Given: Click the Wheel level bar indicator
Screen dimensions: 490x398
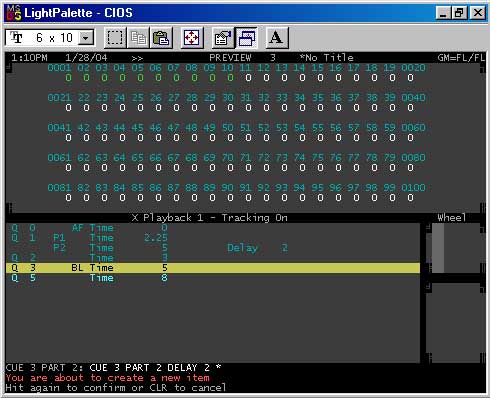Looking at the screenshot, I should coord(438,248).
